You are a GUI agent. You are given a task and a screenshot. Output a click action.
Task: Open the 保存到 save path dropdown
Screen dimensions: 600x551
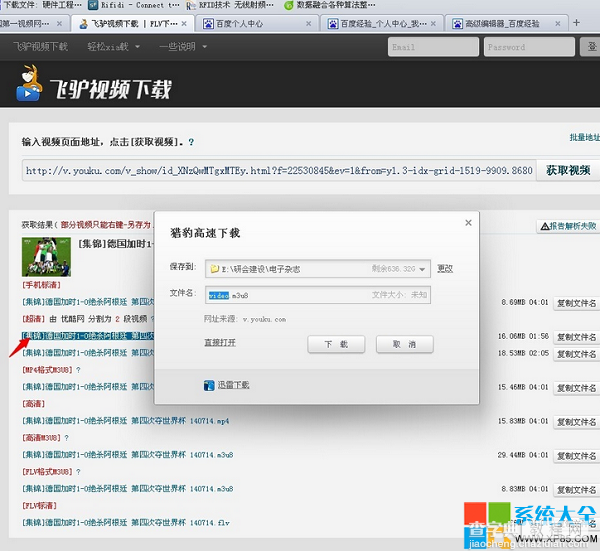[422, 269]
